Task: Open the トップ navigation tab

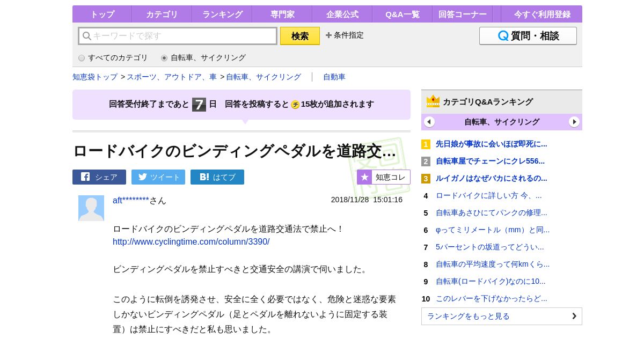Action: 102,14
